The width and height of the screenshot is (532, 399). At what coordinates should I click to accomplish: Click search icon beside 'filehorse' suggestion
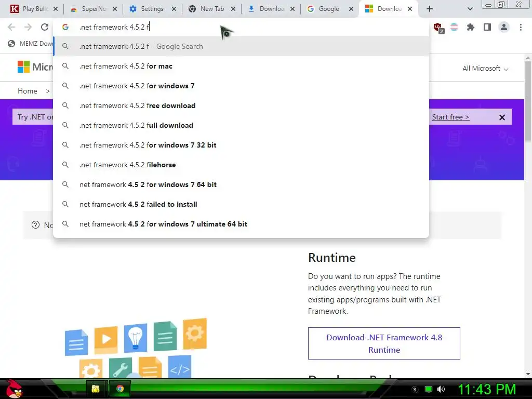pos(65,165)
